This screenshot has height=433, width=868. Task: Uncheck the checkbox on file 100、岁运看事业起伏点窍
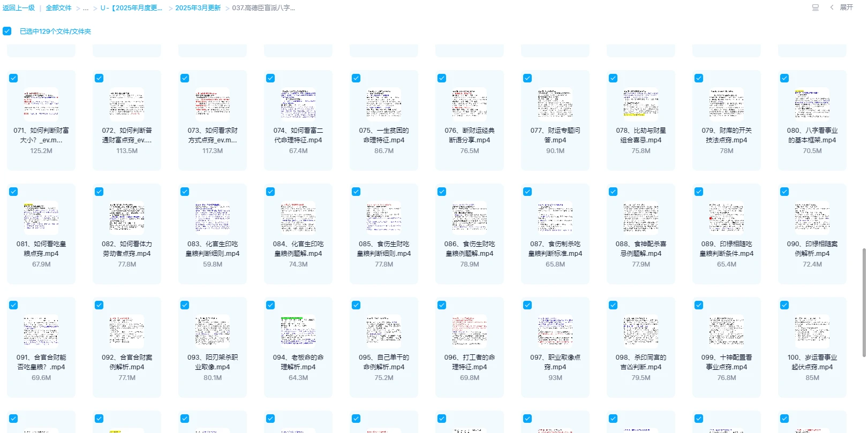pos(784,305)
